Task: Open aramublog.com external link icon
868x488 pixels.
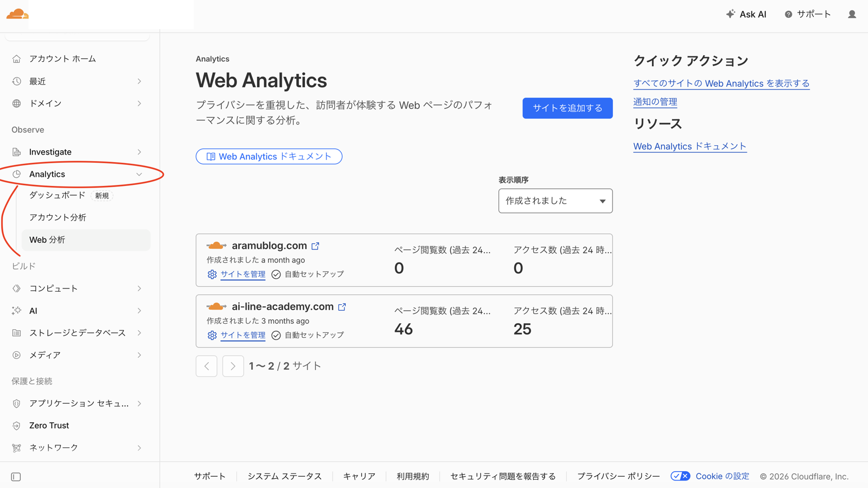Action: pos(315,246)
